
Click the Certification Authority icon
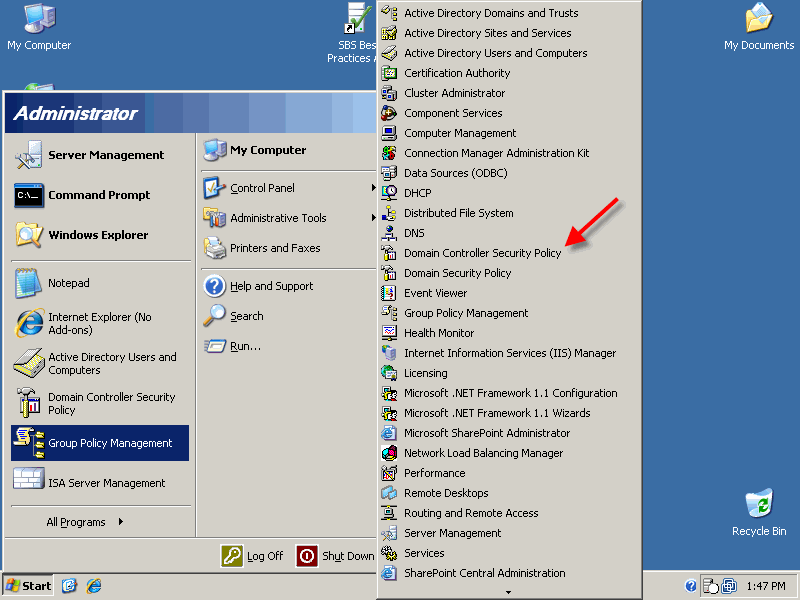[389, 73]
